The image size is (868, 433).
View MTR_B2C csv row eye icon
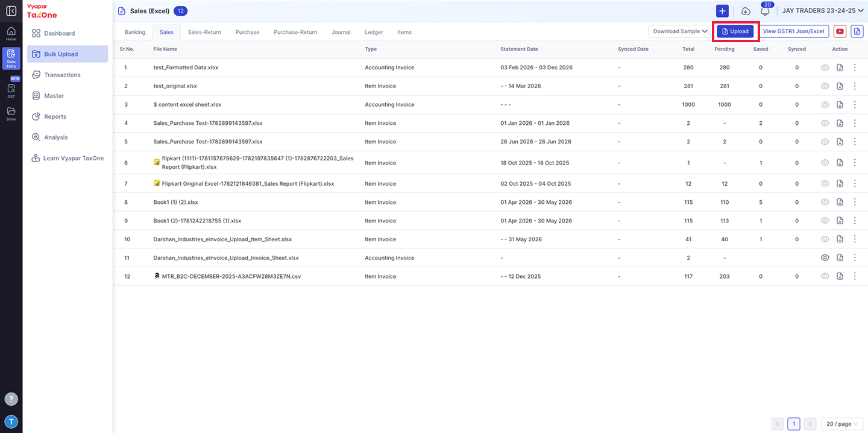(x=825, y=277)
